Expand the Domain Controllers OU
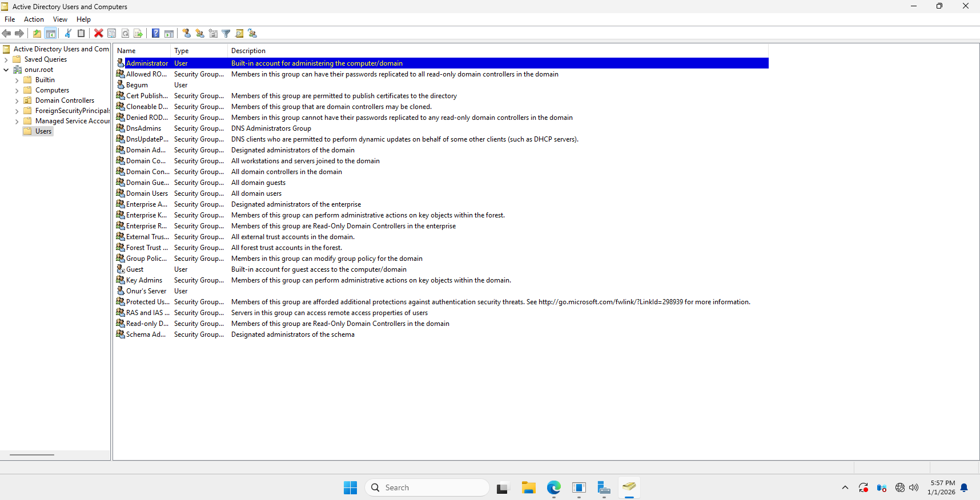The width and height of the screenshot is (980, 500). 17,100
